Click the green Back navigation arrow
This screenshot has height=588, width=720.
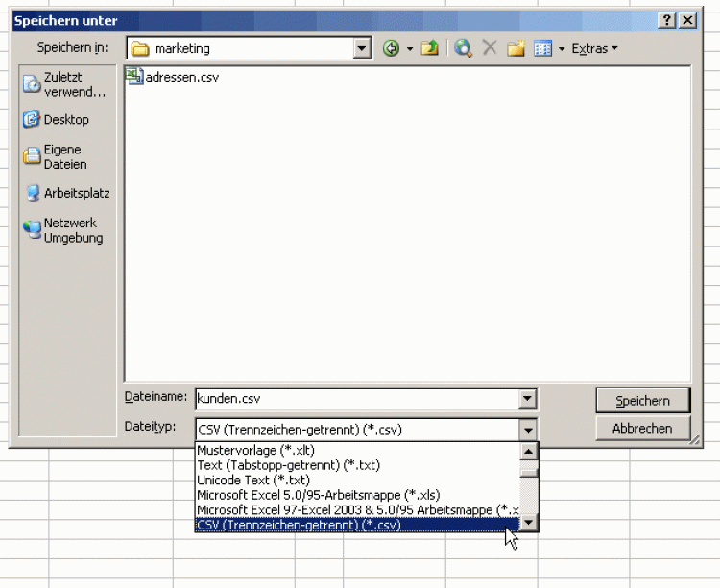(x=391, y=48)
